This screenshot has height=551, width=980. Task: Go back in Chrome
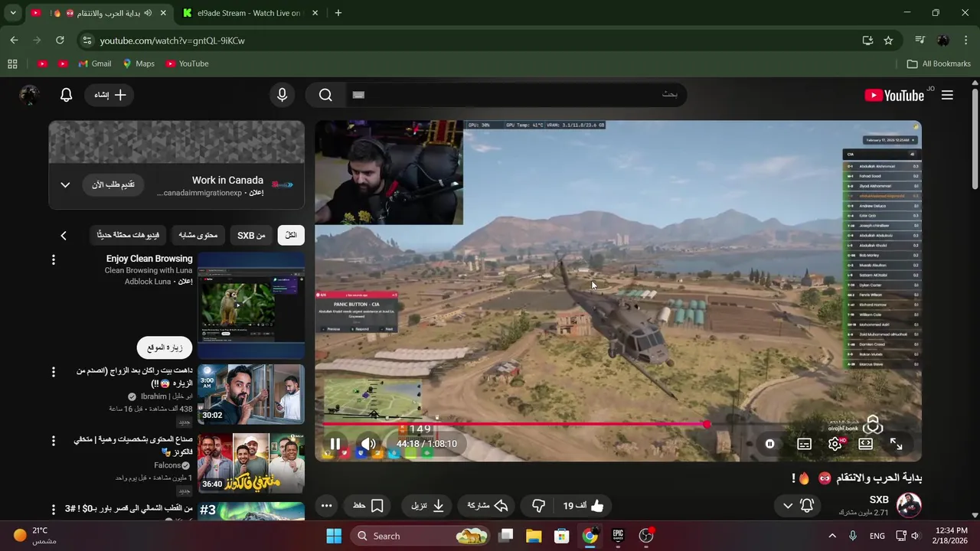14,41
